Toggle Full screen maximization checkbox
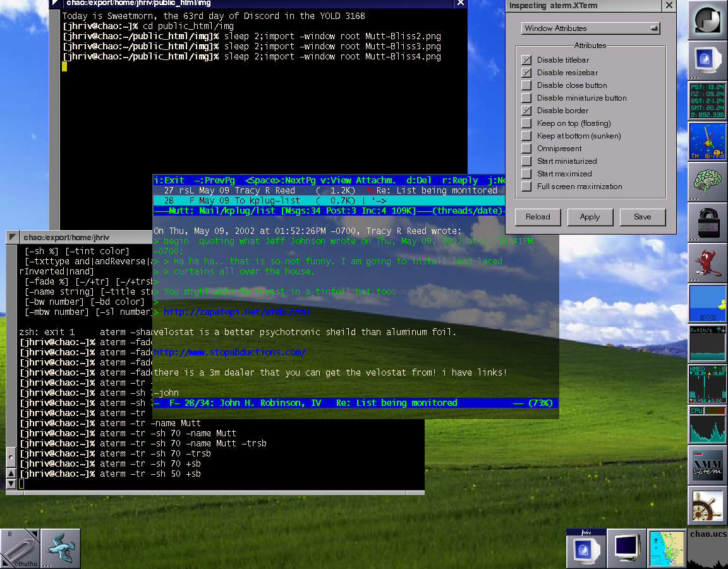The width and height of the screenshot is (728, 569). (526, 187)
